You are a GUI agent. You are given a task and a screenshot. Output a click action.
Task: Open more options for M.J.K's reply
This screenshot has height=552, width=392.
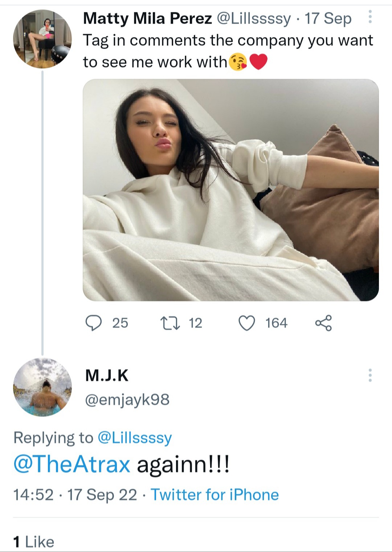(x=370, y=375)
